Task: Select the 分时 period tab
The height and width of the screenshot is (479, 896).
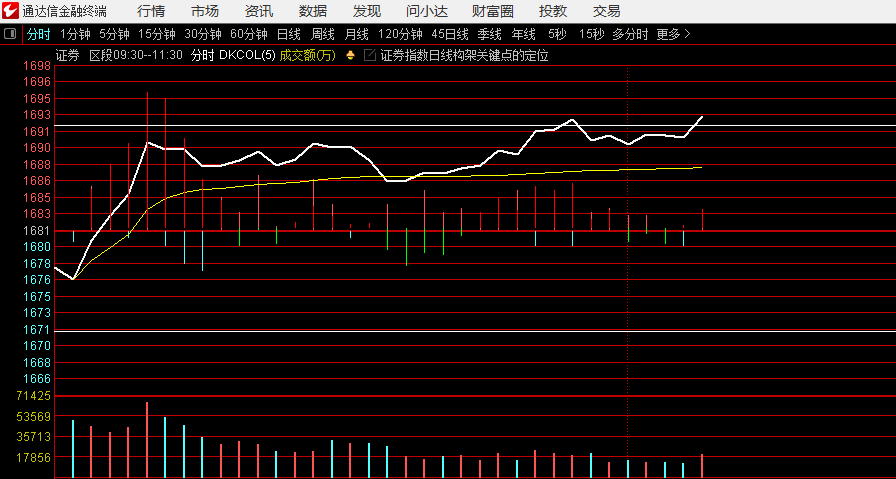Action: (38, 34)
